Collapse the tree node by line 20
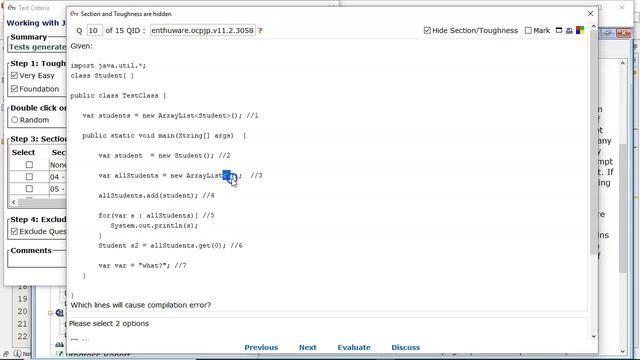 [x=50, y=313]
